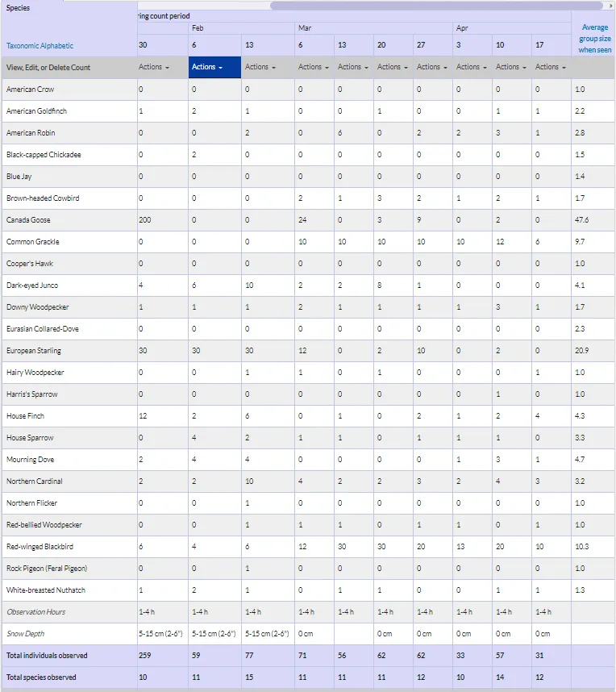The image size is (616, 692).
Task: Open Actions dropdown for Mar 27 count
Action: point(432,67)
